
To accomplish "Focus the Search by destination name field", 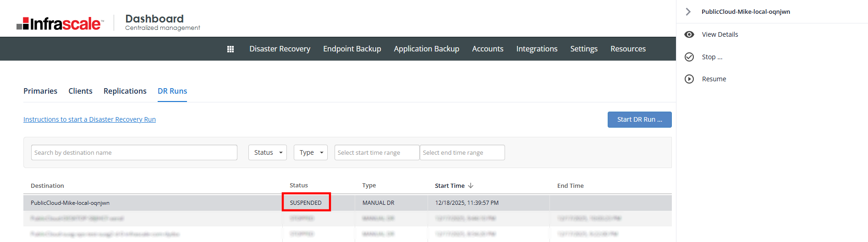I will click(x=134, y=152).
